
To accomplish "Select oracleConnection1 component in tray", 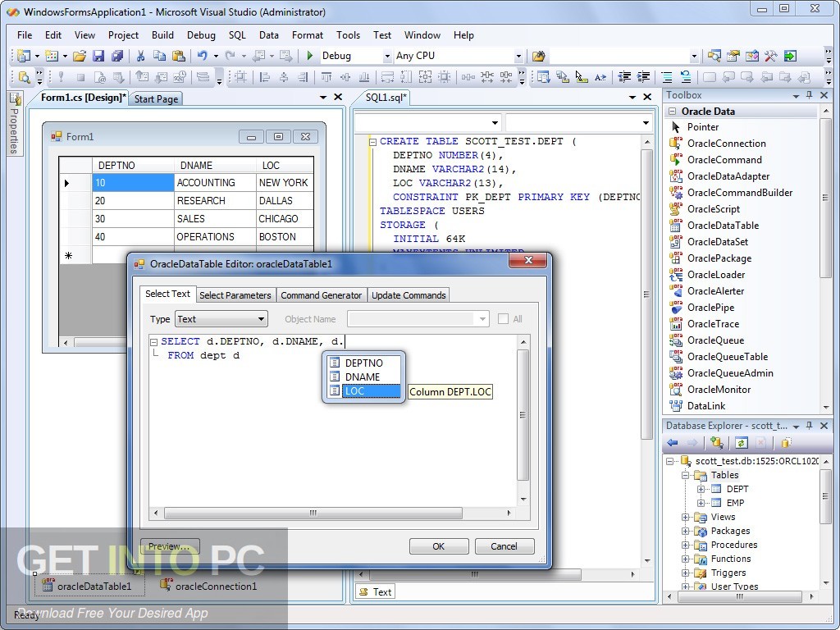I will [x=209, y=586].
